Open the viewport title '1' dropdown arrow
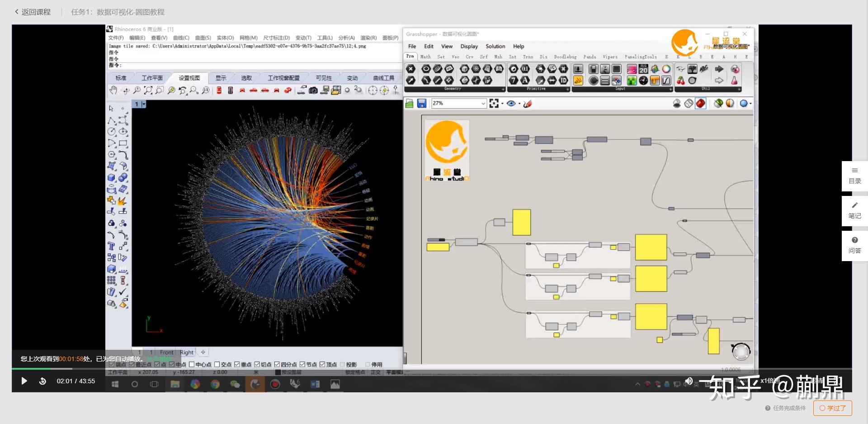This screenshot has height=424, width=868. tap(144, 104)
